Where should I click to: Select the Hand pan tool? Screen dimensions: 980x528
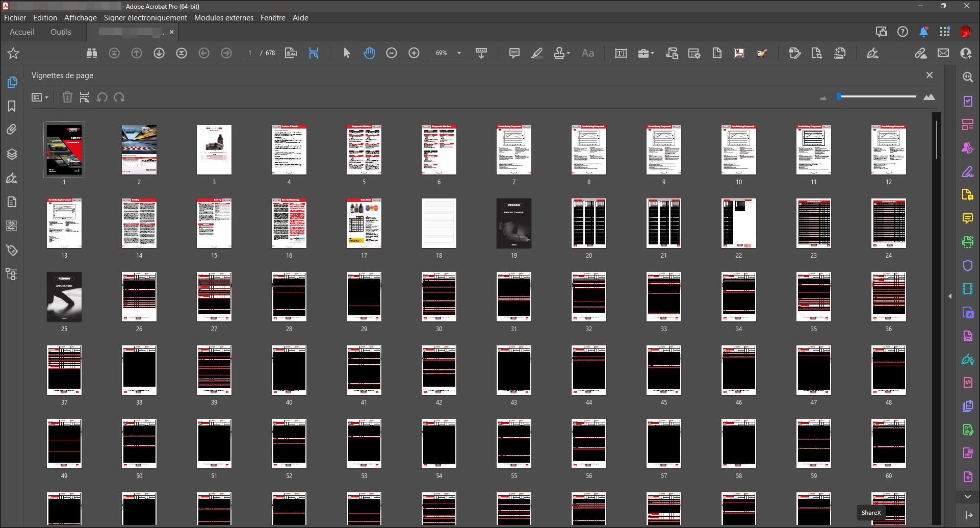[x=369, y=53]
